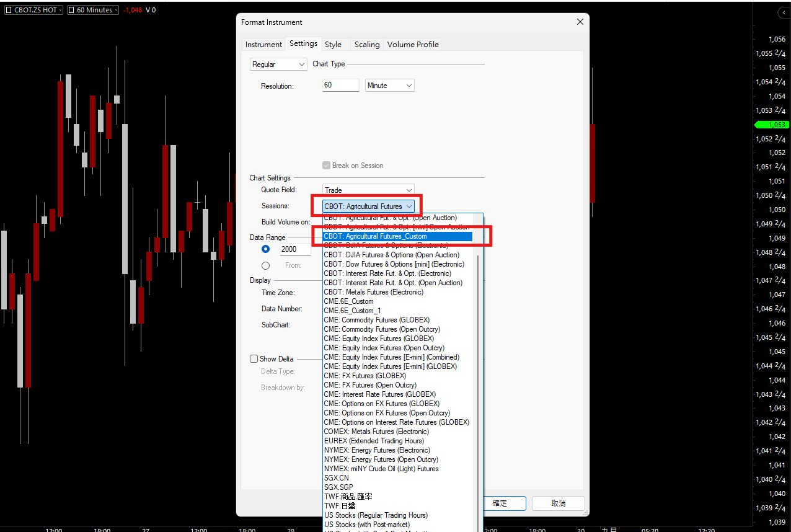Image resolution: width=791 pixels, height=532 pixels.
Task: Close the Format Instrument dialog
Action: tap(580, 22)
